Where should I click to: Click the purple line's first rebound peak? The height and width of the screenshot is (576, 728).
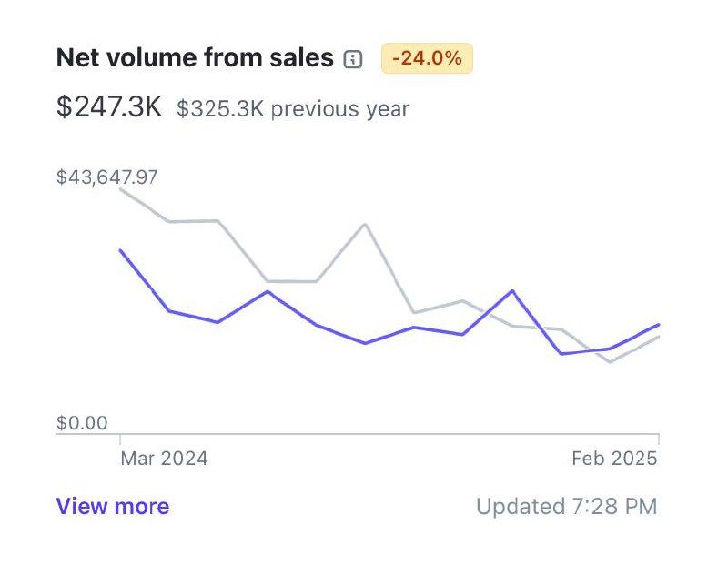click(268, 291)
